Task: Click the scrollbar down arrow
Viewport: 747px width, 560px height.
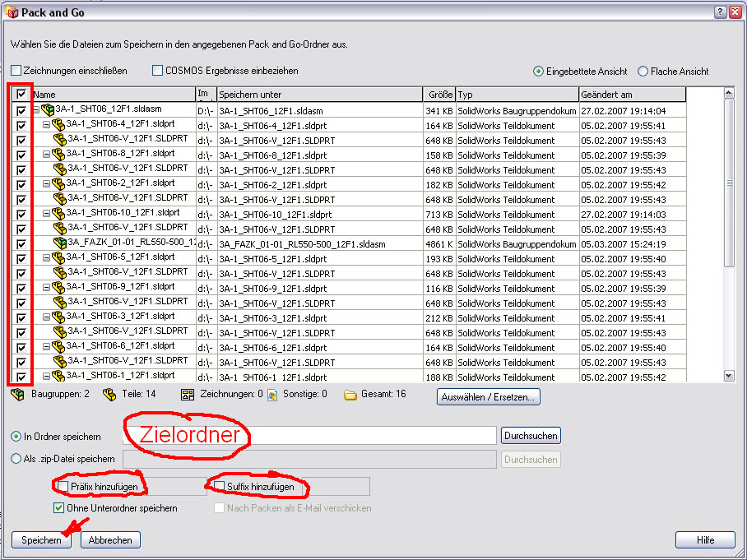Action: point(729,376)
